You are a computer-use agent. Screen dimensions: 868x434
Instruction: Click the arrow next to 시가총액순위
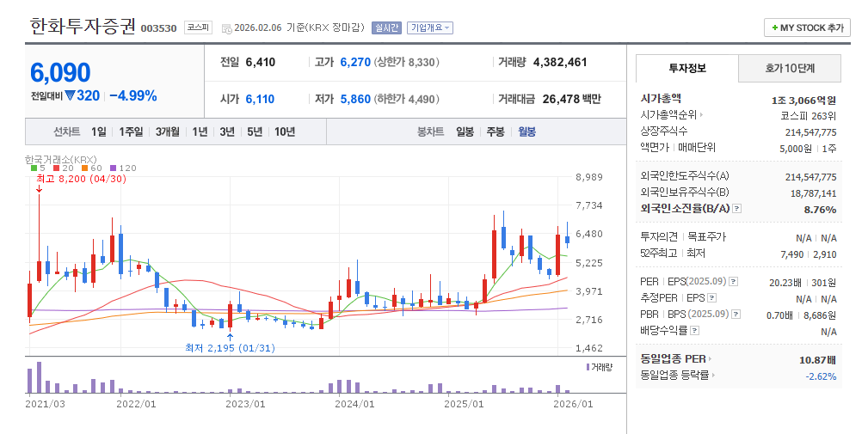[701, 115]
